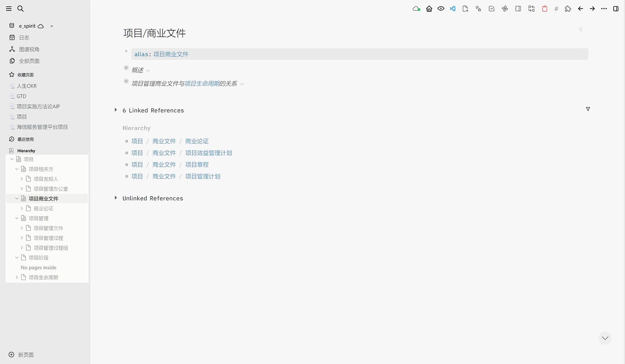Navigate back using the left arrow icon
625x364 pixels.
(x=581, y=8)
